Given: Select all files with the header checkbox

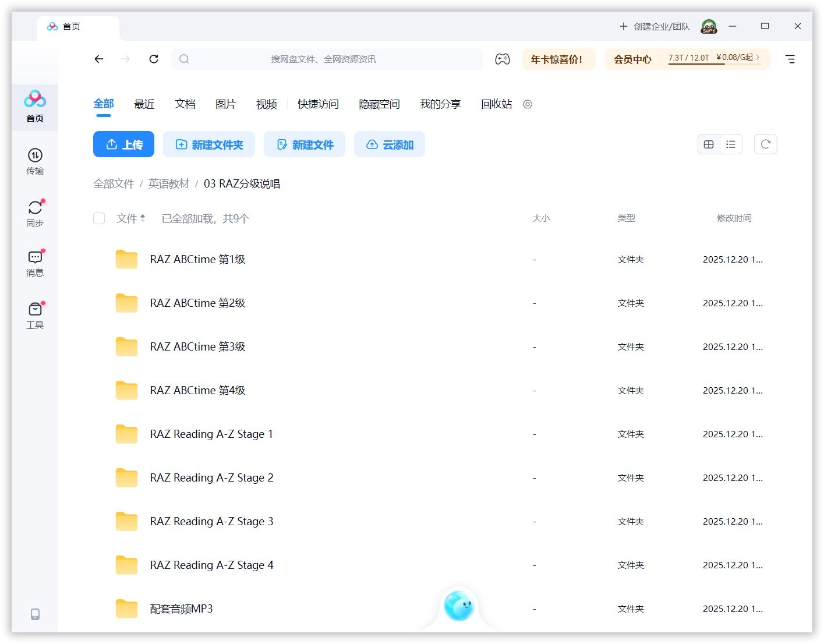Looking at the screenshot, I should pyautogui.click(x=99, y=218).
